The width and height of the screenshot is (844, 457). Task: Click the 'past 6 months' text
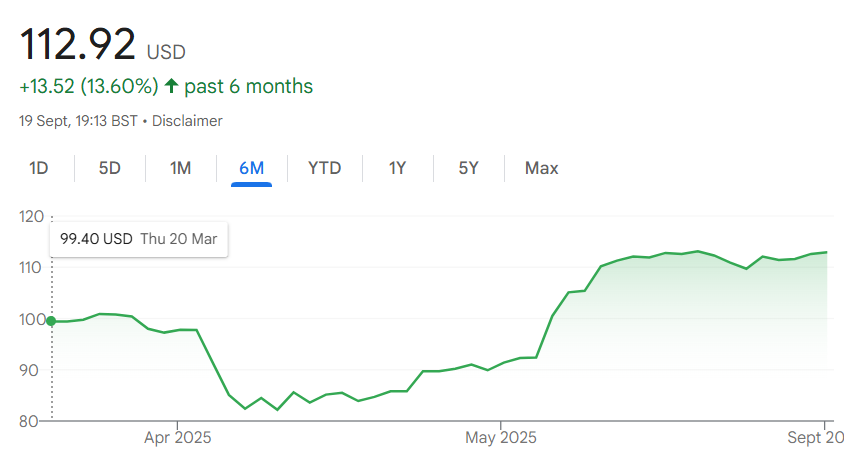[249, 86]
